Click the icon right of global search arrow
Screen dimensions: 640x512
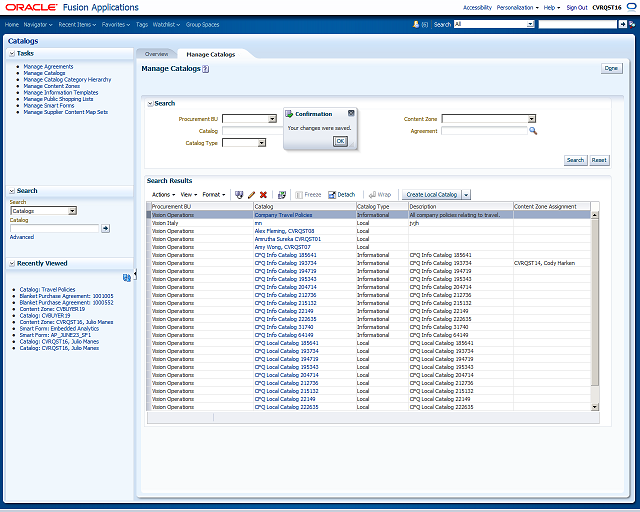[632, 24]
